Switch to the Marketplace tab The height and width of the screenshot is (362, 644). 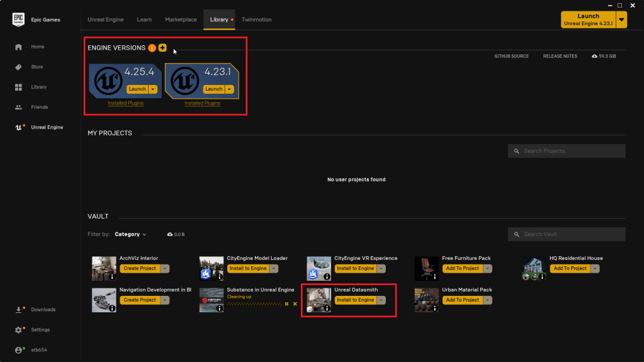[181, 20]
